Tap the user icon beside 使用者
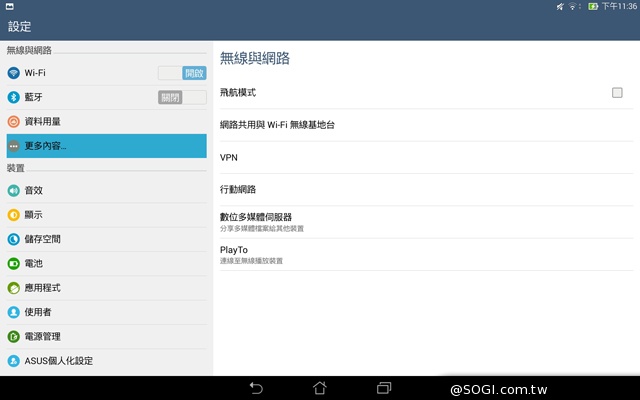 [13, 312]
